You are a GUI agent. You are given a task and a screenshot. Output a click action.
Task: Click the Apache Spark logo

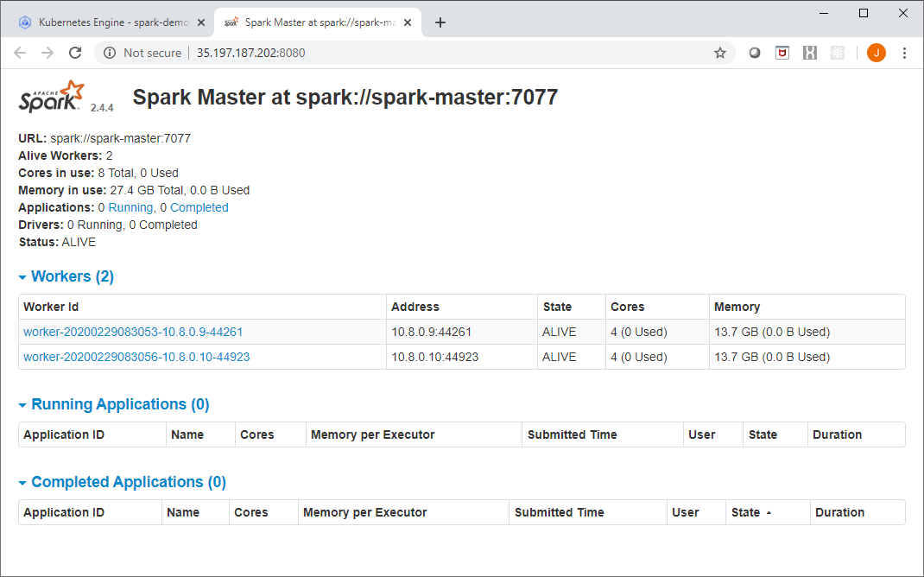tap(52, 97)
